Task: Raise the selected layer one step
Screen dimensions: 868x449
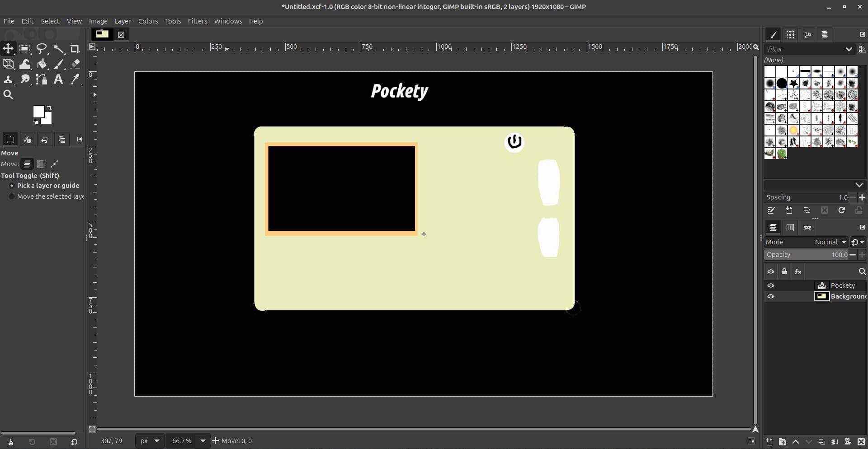Action: coord(796,442)
